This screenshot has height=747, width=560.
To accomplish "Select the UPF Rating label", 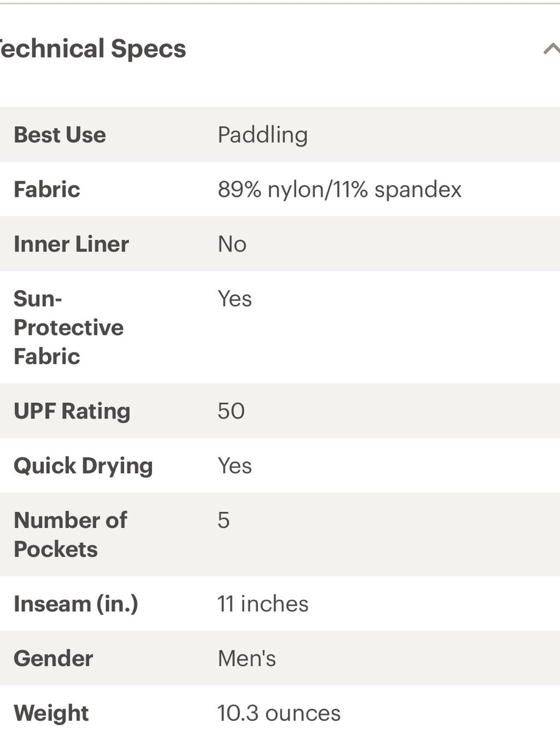I will click(x=72, y=411).
